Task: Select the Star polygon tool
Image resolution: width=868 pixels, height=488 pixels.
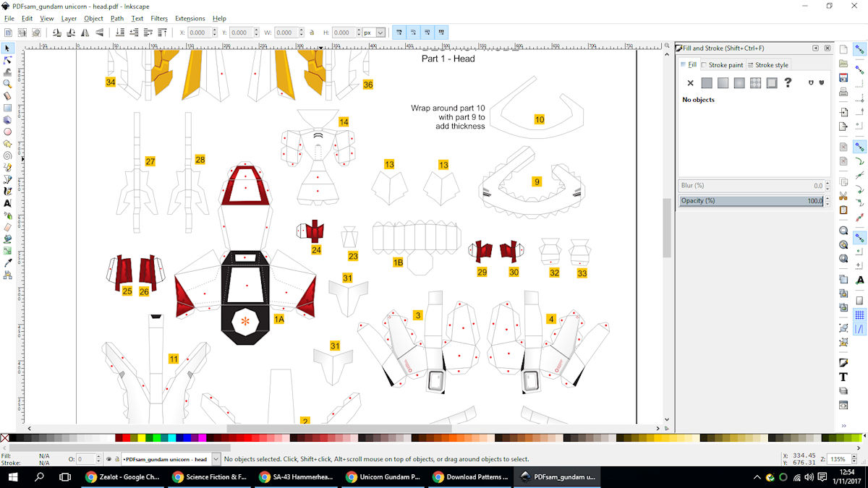Action: pos(7,143)
